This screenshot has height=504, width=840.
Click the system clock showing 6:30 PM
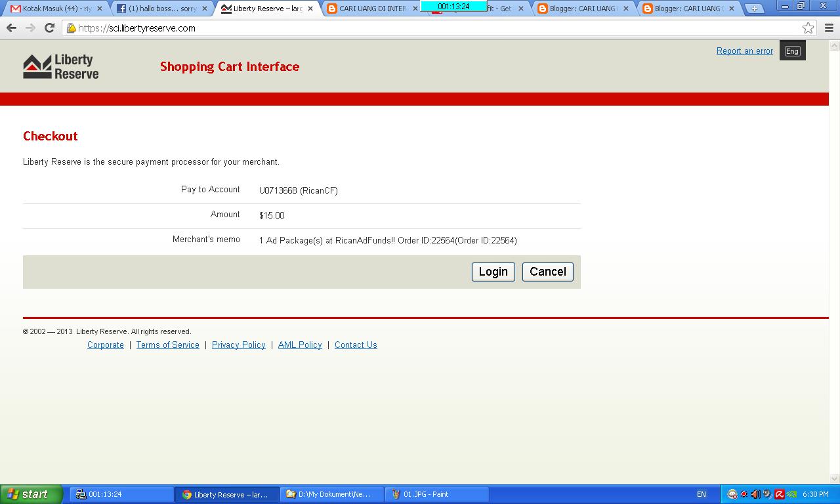click(x=815, y=494)
